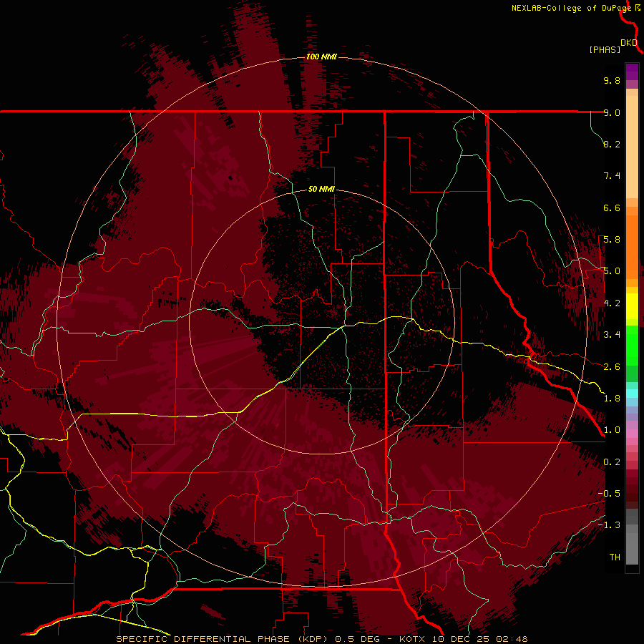Click the -1.3 value on color scale
This screenshot has height=644, width=644.
[x=609, y=525]
